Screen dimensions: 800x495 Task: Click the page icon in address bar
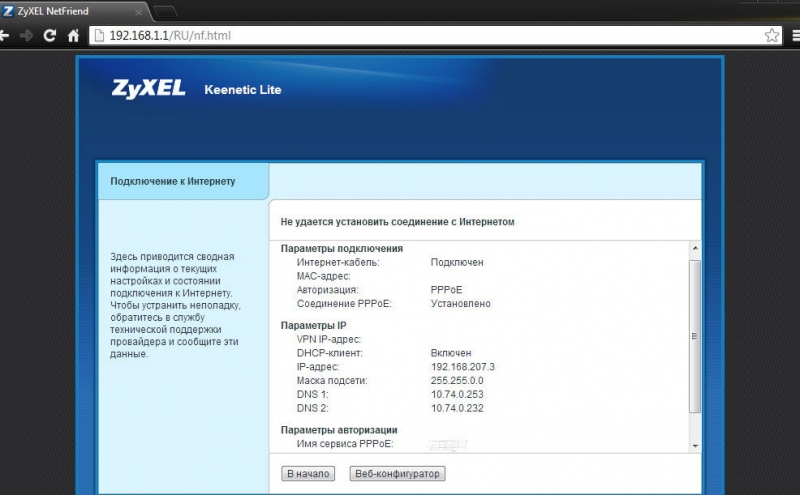pos(100,35)
